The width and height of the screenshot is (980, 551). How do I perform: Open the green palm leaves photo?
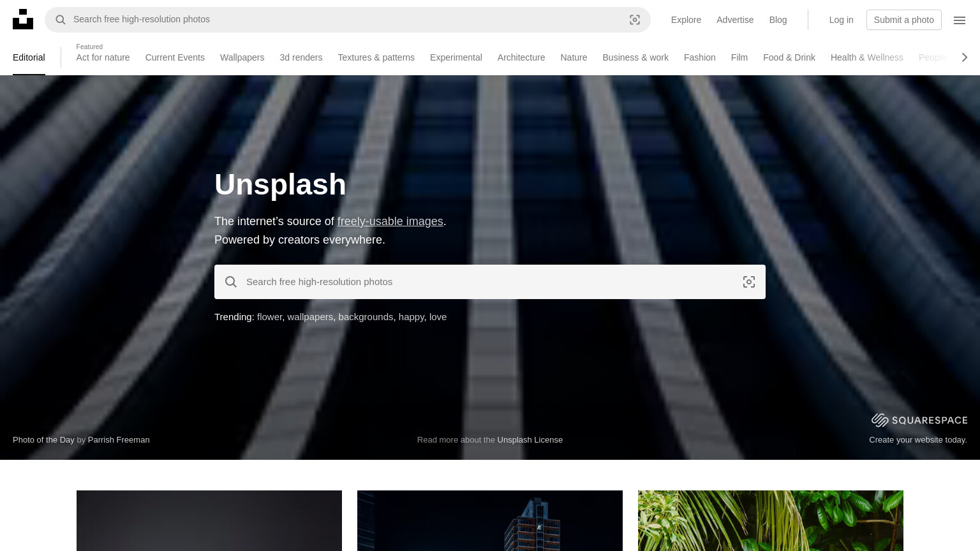(771, 520)
